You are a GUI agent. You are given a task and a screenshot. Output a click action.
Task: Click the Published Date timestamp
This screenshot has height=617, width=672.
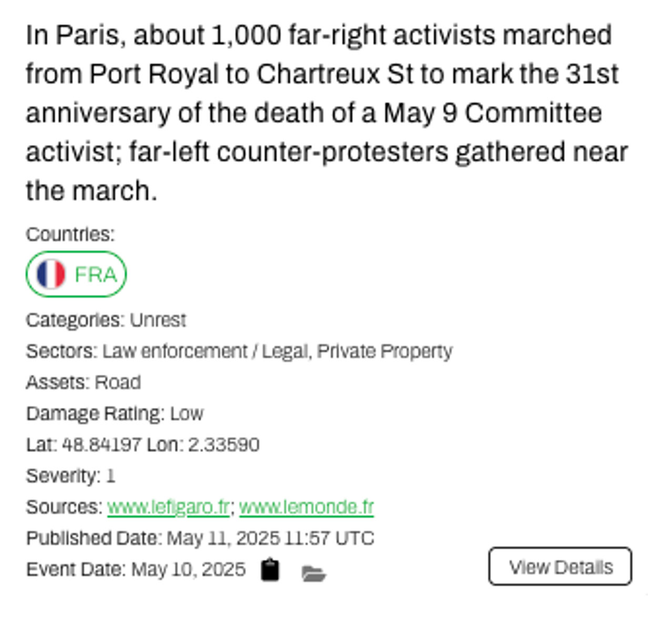[270, 538]
